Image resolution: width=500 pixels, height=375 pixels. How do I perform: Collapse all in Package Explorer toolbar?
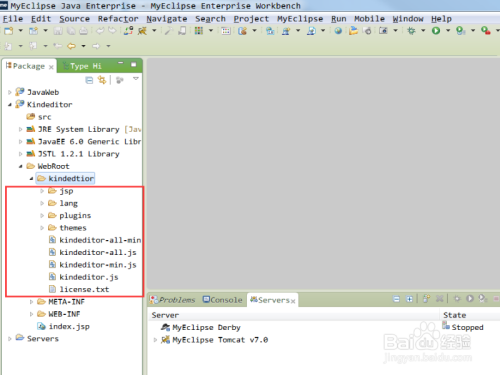[x=89, y=80]
